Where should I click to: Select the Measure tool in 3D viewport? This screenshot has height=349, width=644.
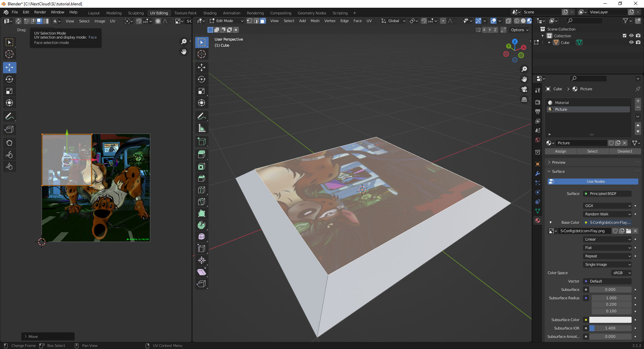202,128
